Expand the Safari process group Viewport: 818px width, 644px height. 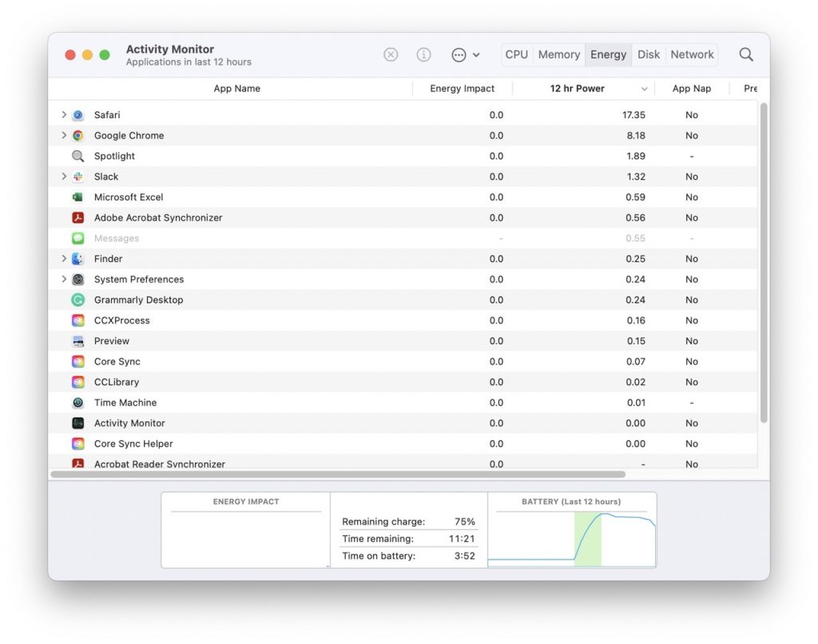click(64, 114)
